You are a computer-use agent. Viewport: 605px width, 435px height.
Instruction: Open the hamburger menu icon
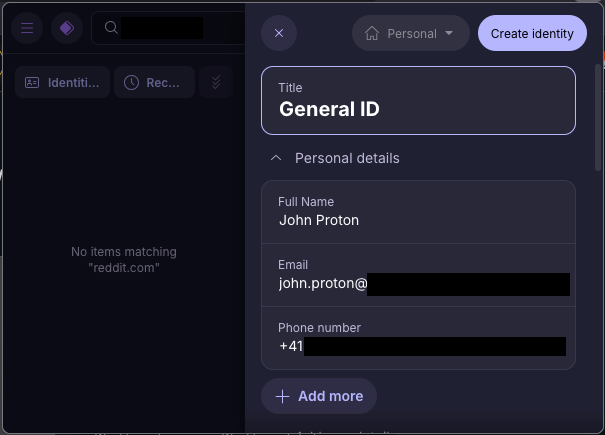point(27,28)
